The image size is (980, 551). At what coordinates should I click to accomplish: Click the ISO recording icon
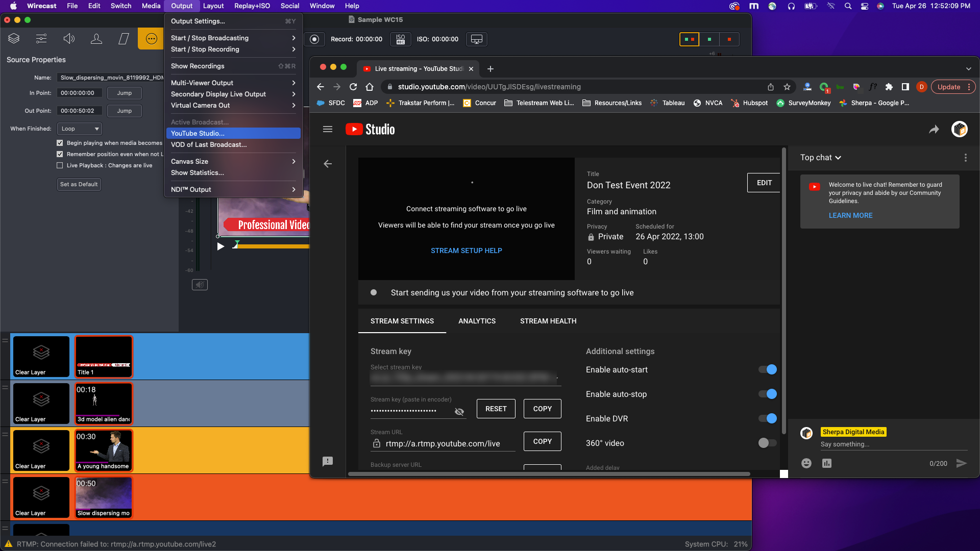[401, 39]
